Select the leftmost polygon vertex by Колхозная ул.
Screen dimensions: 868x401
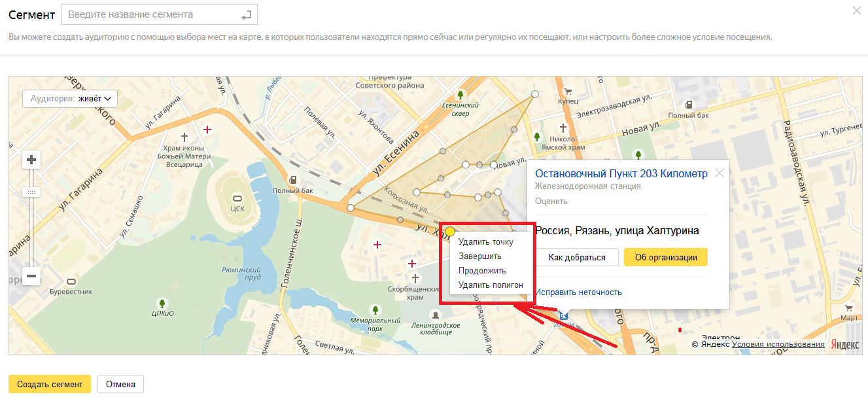[351, 208]
